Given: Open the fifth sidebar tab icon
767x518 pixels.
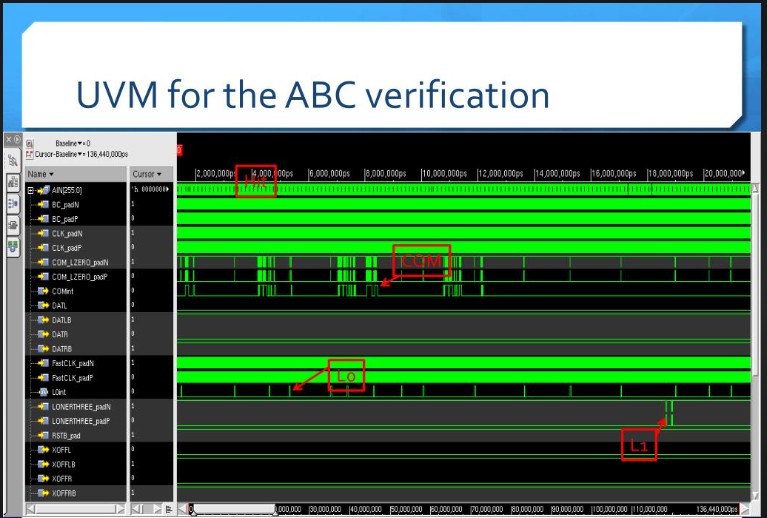Looking at the screenshot, I should (x=13, y=247).
